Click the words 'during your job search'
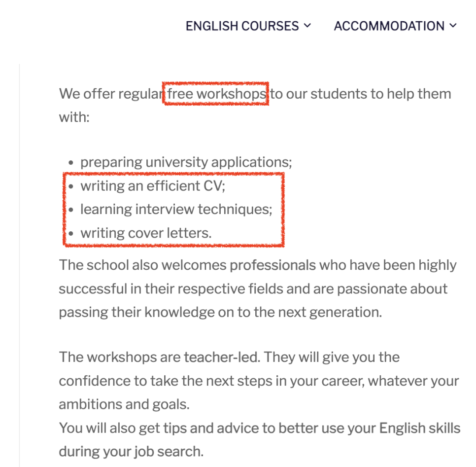Viewport: 476px width, 467px height. [x=131, y=452]
